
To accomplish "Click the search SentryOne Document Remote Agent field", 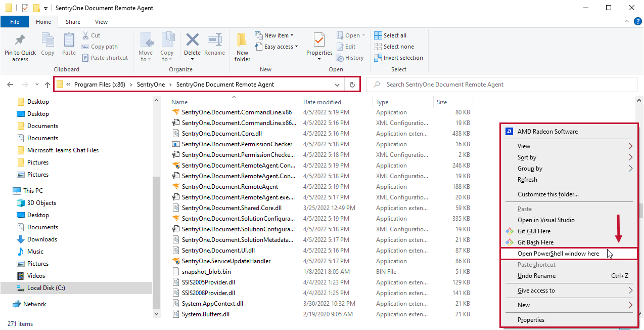I will click(501, 85).
